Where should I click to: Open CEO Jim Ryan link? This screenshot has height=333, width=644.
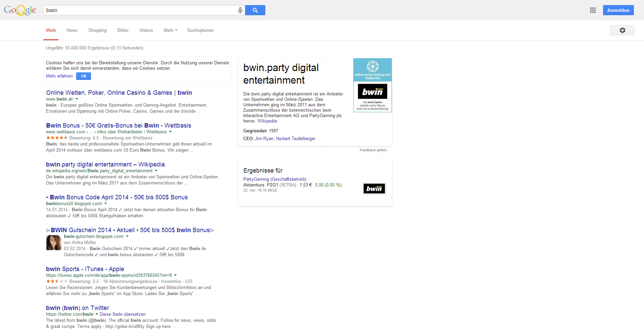pos(264,139)
